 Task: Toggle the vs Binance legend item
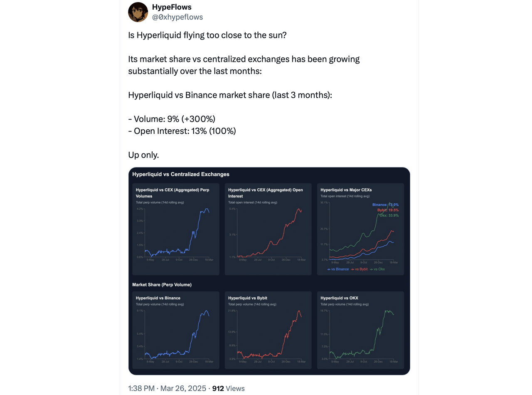tap(338, 269)
